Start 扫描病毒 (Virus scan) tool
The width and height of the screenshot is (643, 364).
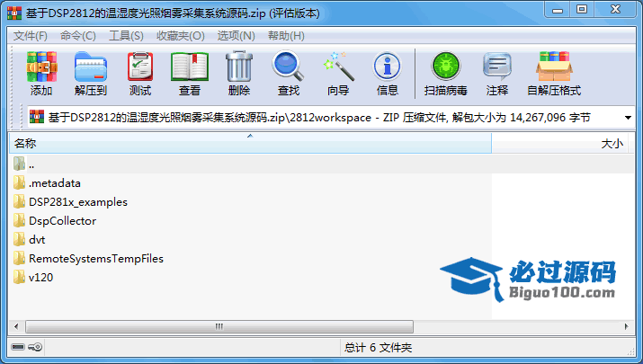(x=446, y=73)
